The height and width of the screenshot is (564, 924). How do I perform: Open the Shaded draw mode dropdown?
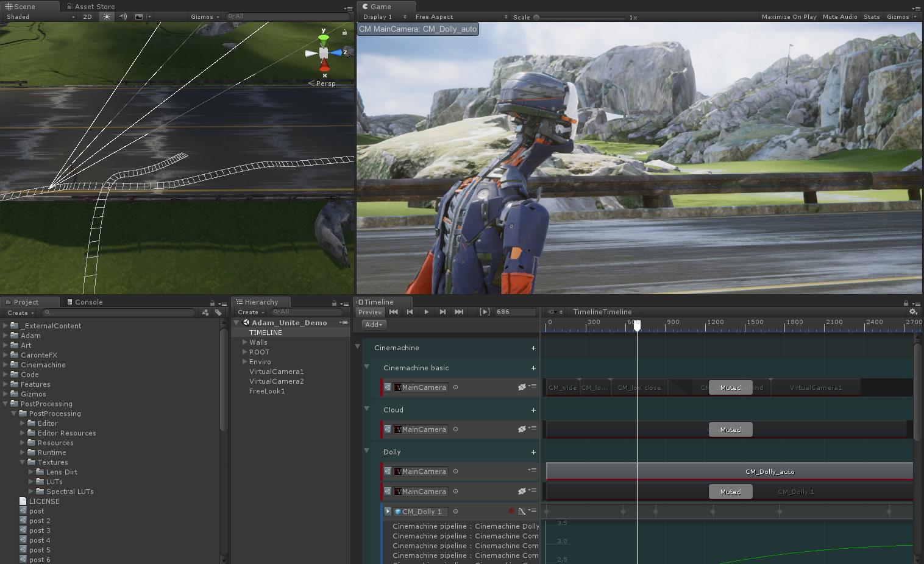(x=40, y=16)
